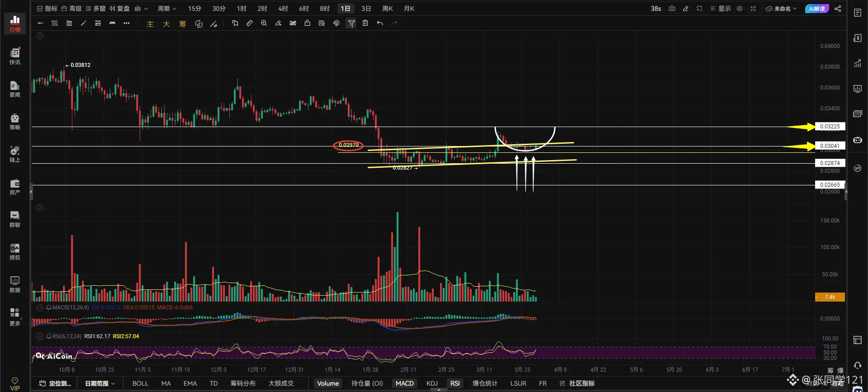The width and height of the screenshot is (868, 392).
Task: Collapse the MACD indicator panel
Action: [40, 307]
